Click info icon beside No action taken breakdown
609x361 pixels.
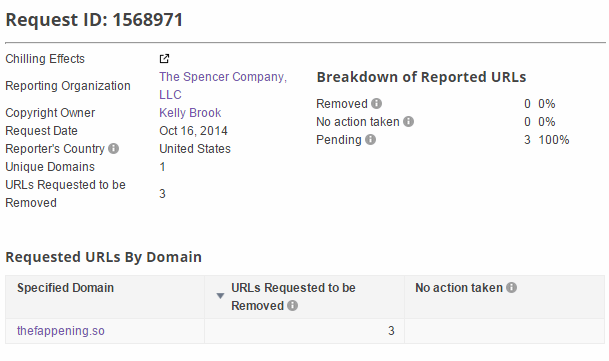click(408, 122)
